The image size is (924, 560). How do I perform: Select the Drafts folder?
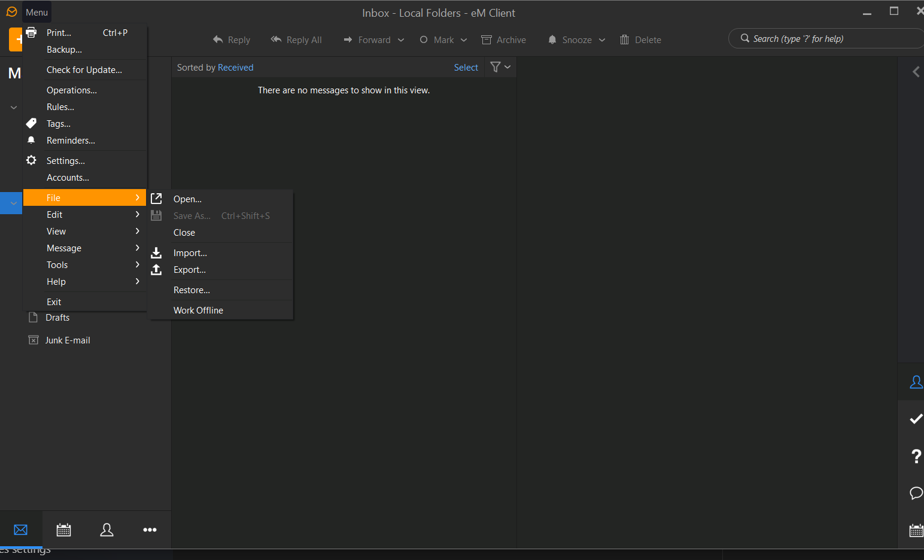[57, 318]
